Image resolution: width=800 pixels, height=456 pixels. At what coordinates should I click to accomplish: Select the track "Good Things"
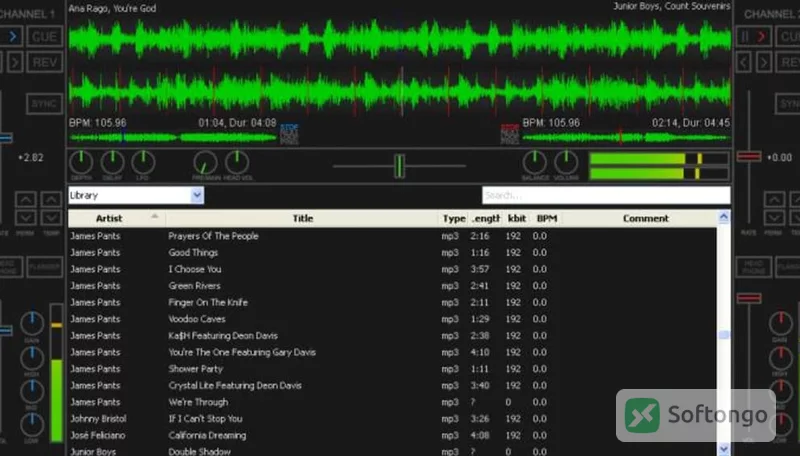coord(392,252)
